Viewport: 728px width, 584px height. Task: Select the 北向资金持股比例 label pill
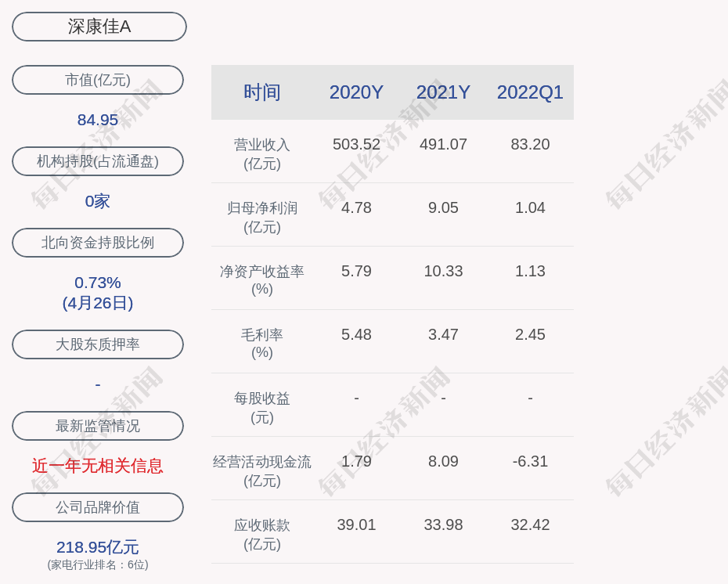(98, 243)
